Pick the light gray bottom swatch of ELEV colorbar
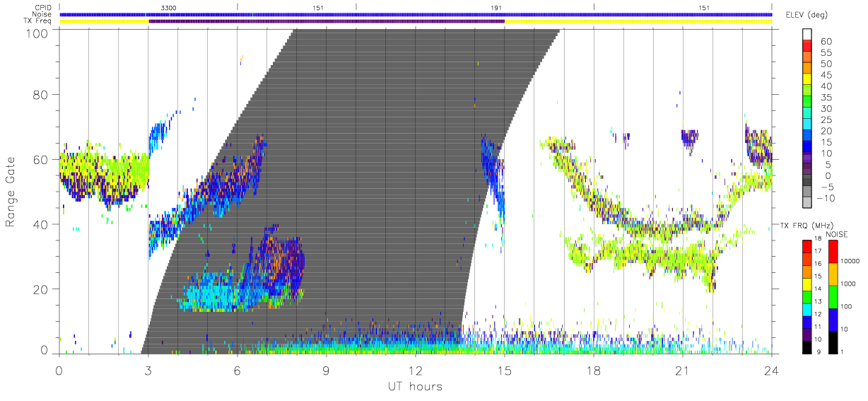 pyautogui.click(x=808, y=204)
